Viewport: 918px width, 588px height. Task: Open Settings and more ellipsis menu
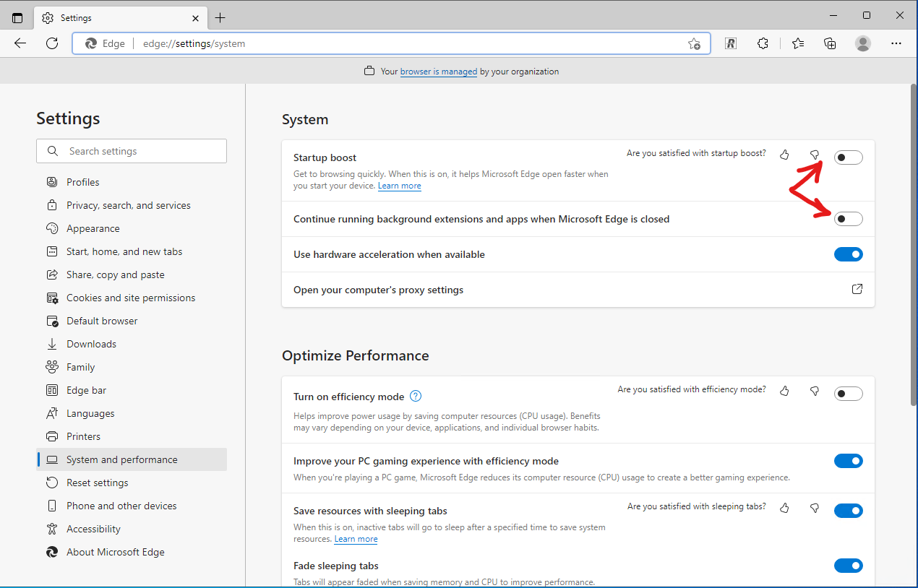pos(896,43)
